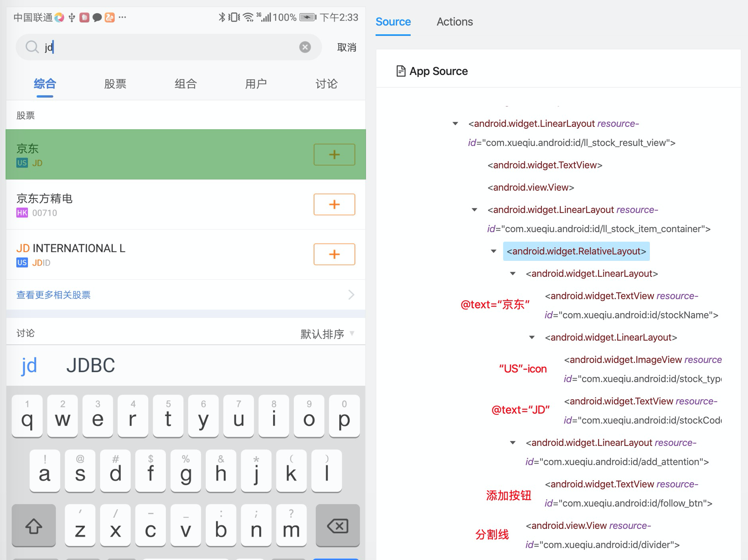
Task: Collapse the ll_stock_result_view LinearLayout node
Action: [x=455, y=124]
